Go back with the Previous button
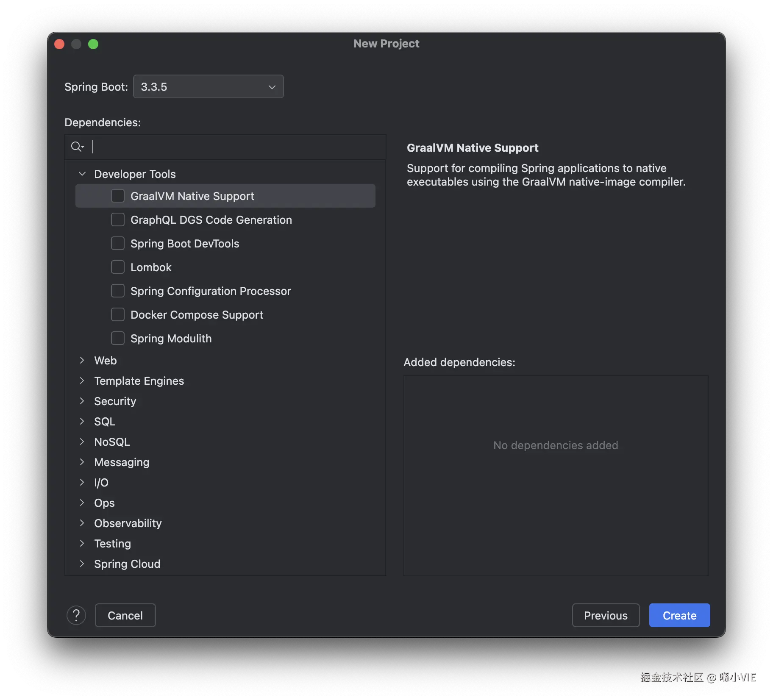 [x=605, y=615]
